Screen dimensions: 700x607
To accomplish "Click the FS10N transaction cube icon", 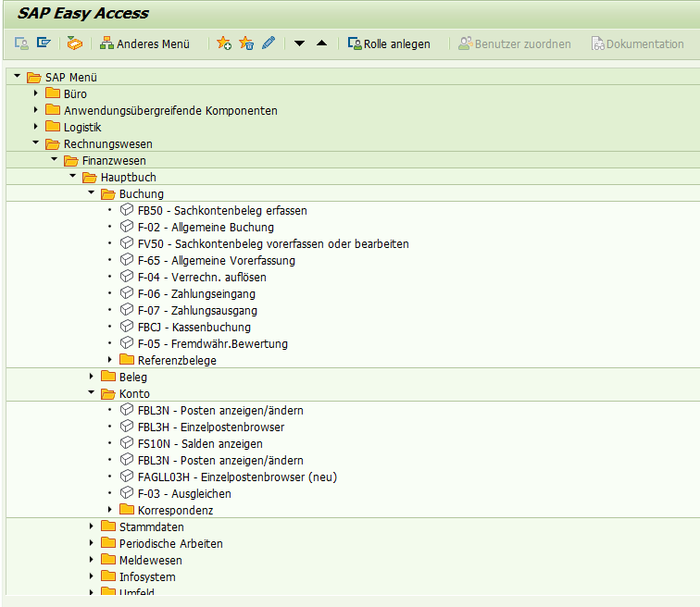I will [127, 443].
